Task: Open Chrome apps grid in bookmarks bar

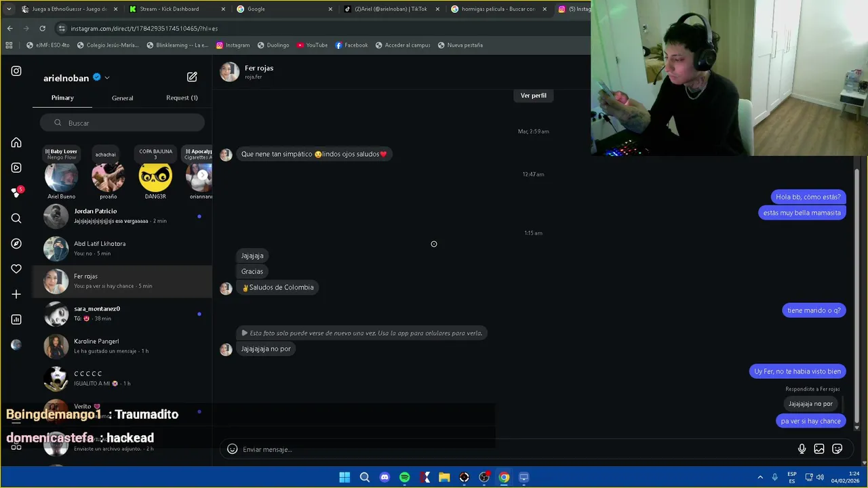Action: (9, 45)
